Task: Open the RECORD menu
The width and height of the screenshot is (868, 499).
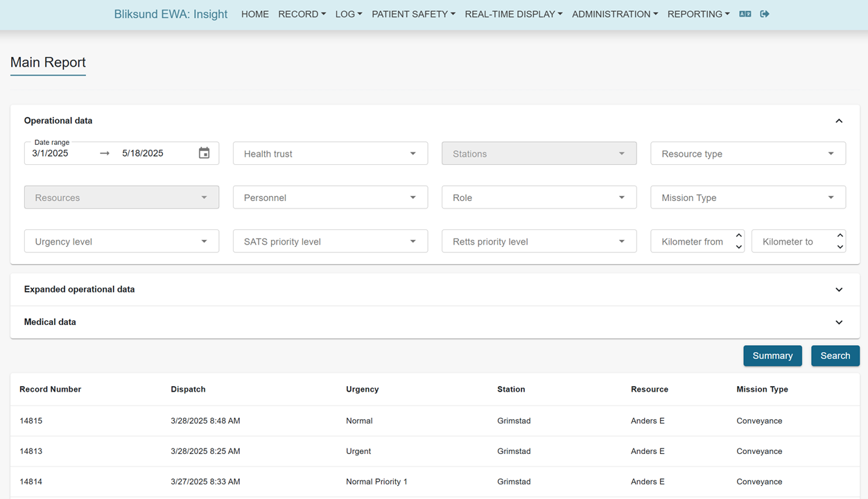Action: pyautogui.click(x=302, y=14)
